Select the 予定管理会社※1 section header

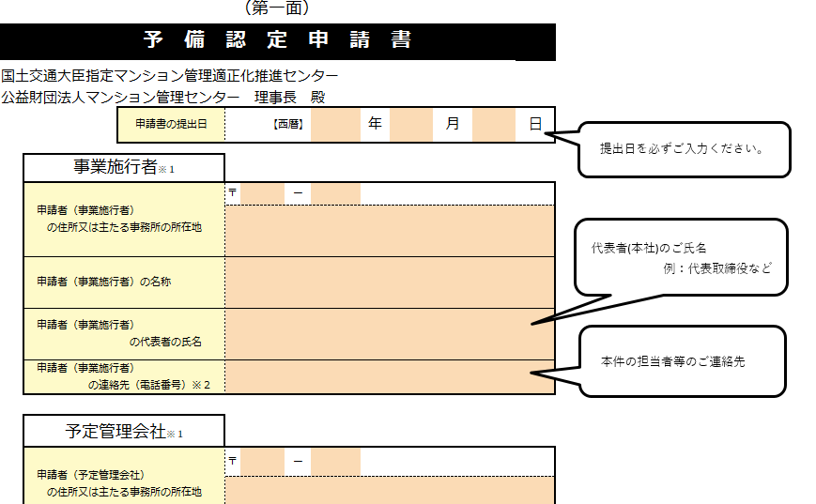tap(124, 431)
